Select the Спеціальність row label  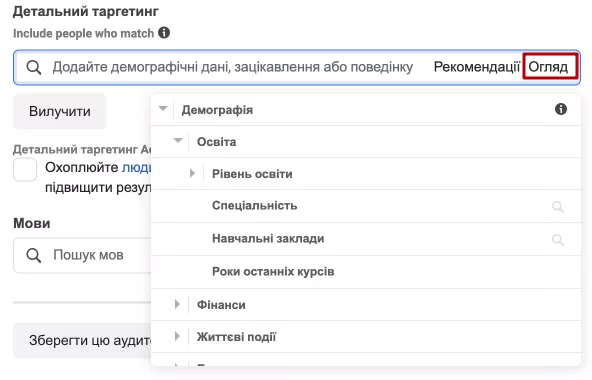[x=254, y=205]
